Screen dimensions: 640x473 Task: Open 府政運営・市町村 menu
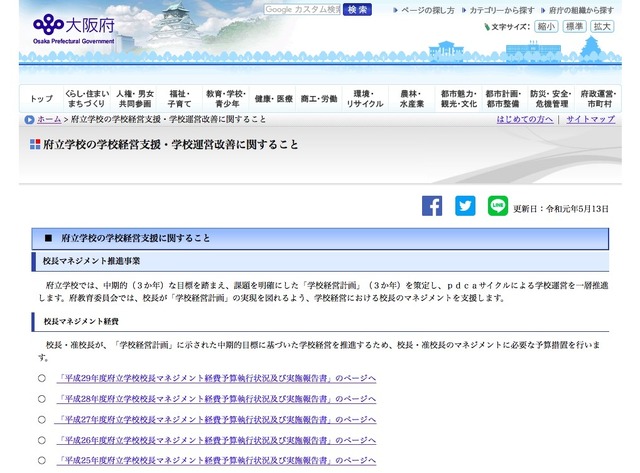[x=598, y=99]
